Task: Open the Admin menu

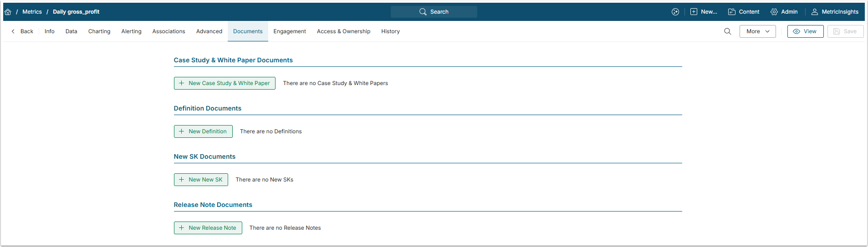Action: [x=784, y=12]
